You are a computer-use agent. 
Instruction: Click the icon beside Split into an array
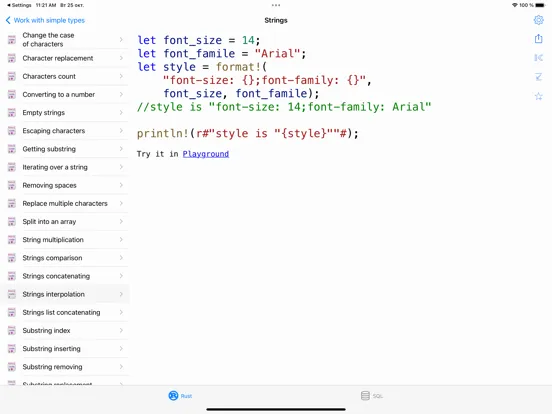tap(12, 221)
